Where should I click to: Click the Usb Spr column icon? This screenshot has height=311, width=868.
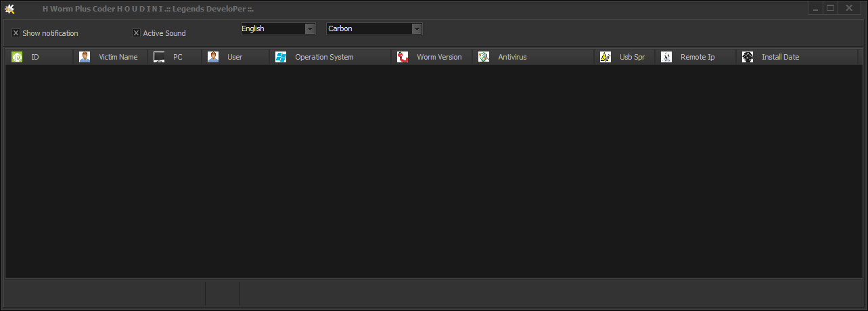click(x=606, y=57)
